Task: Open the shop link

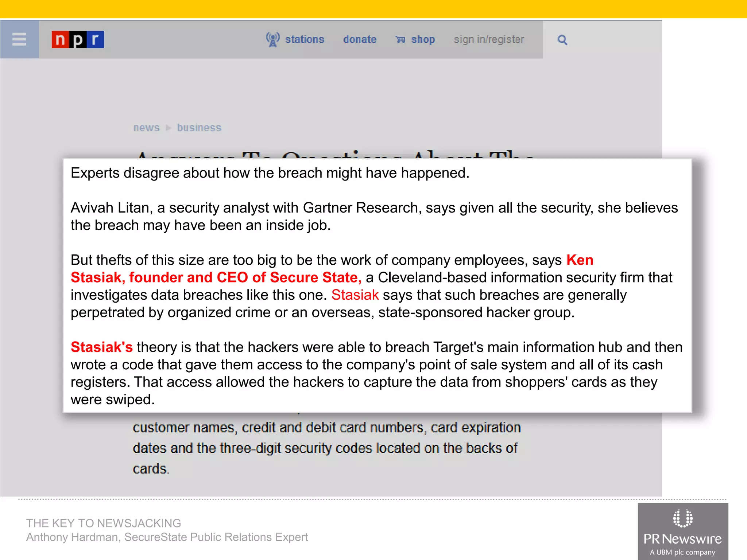Action: tap(423, 39)
